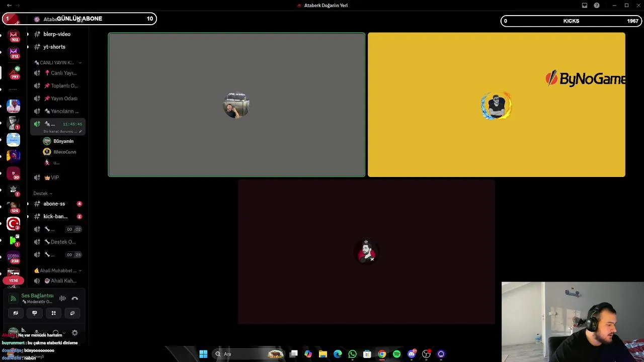Share your screen button
This screenshot has width=644, height=362.
point(34,313)
